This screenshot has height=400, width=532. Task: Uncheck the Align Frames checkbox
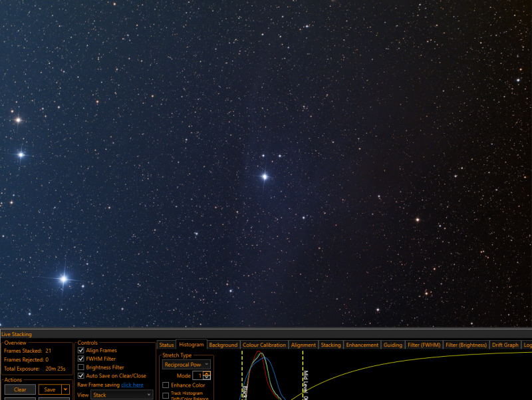click(80, 350)
